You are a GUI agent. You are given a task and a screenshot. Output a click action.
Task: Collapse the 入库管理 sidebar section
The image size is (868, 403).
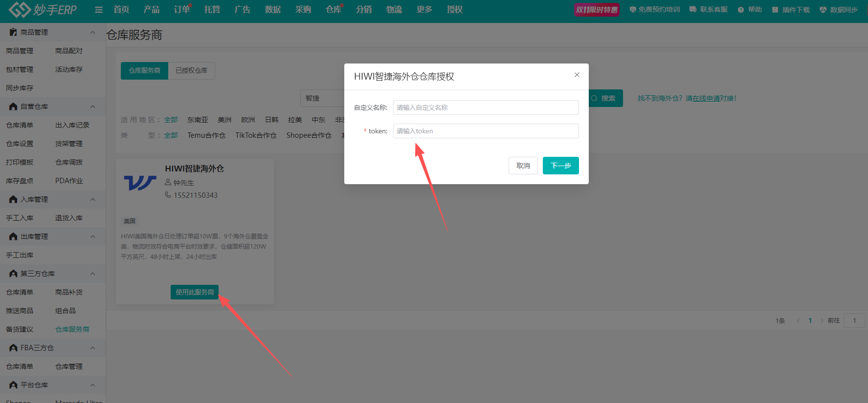click(92, 199)
